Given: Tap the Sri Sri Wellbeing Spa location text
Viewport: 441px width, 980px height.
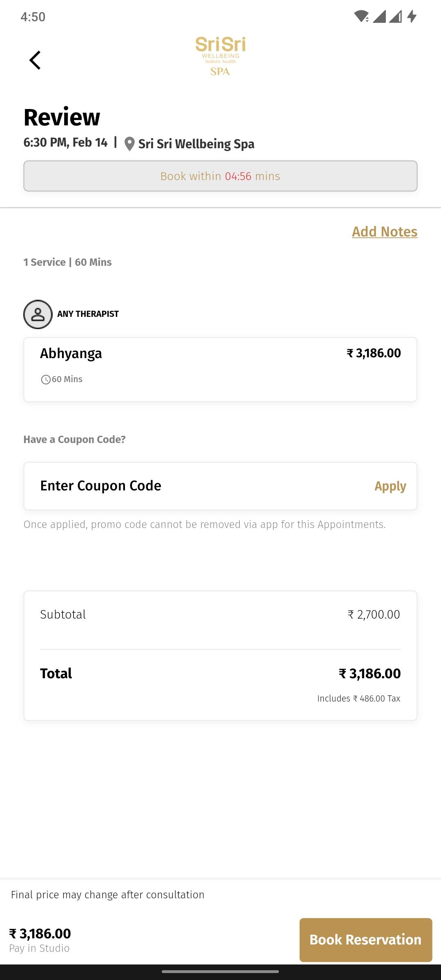Looking at the screenshot, I should point(196,144).
